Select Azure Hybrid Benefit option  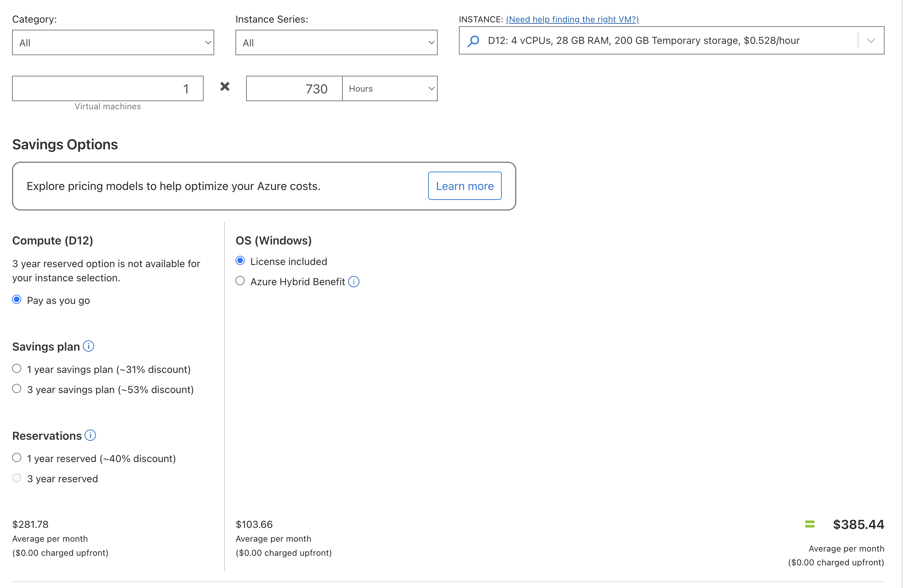240,281
